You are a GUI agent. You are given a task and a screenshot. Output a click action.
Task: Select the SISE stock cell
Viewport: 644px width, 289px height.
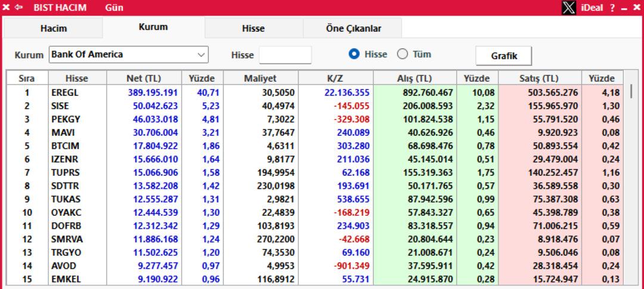[78, 106]
